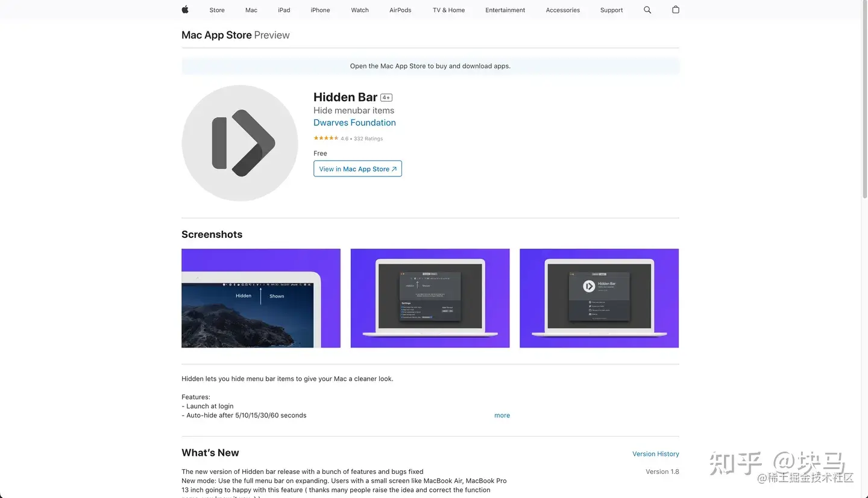Open the Watch menu
The height and width of the screenshot is (498, 868).
pos(360,10)
